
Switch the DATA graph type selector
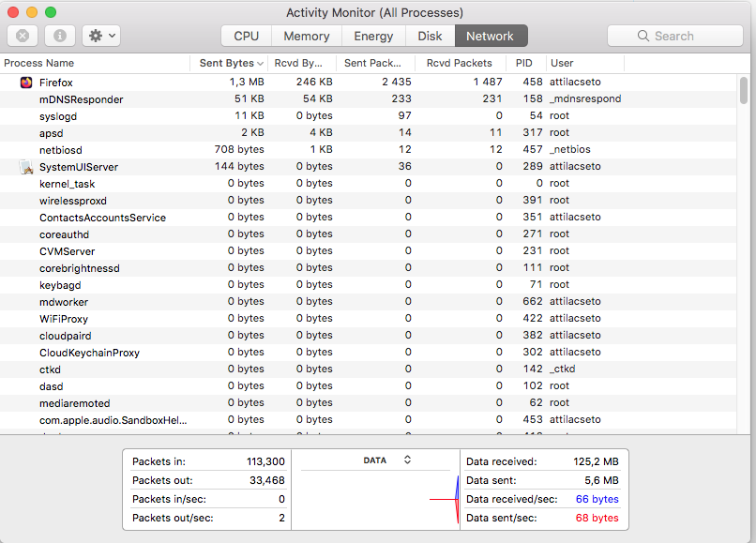(407, 460)
